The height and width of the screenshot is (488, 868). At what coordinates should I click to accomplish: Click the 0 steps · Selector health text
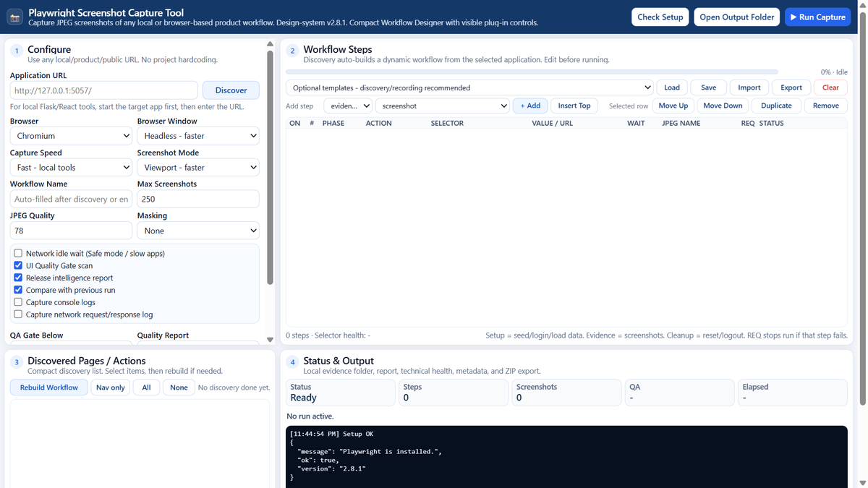point(328,335)
